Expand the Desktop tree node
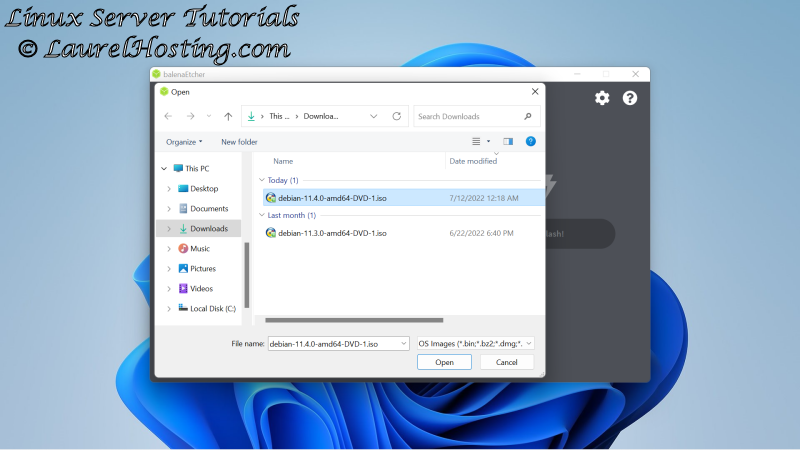This screenshot has height=450, width=800. pos(169,189)
